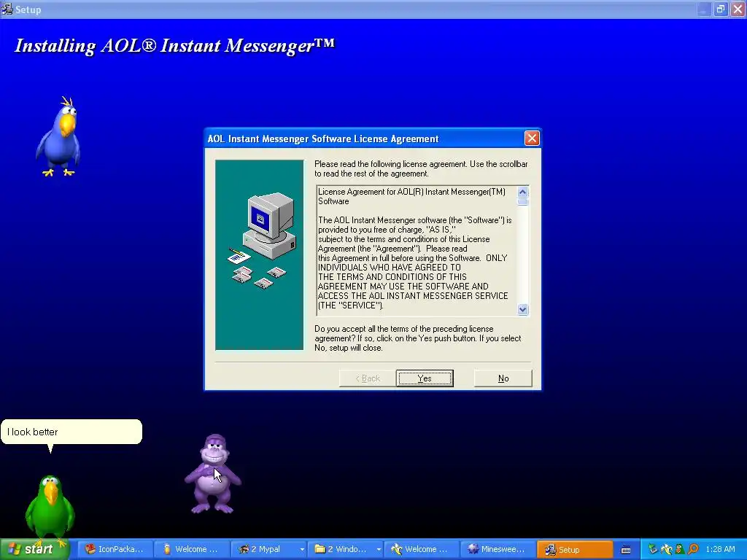Open the 2 Windo... taskbar group

coord(346,549)
